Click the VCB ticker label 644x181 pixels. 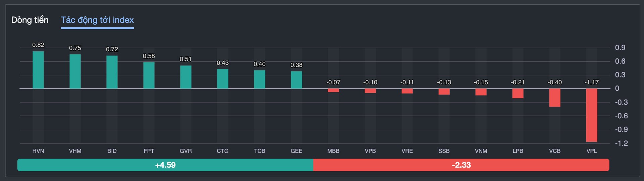[x=555, y=151]
